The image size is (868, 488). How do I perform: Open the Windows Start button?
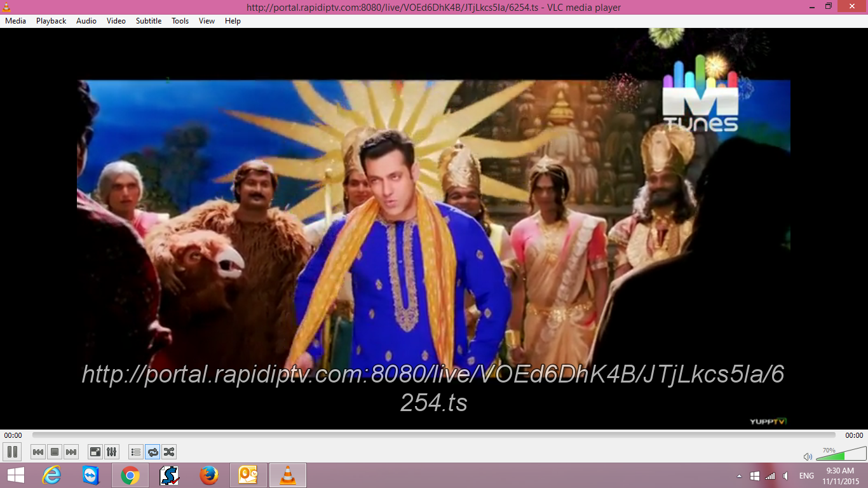[x=15, y=475]
